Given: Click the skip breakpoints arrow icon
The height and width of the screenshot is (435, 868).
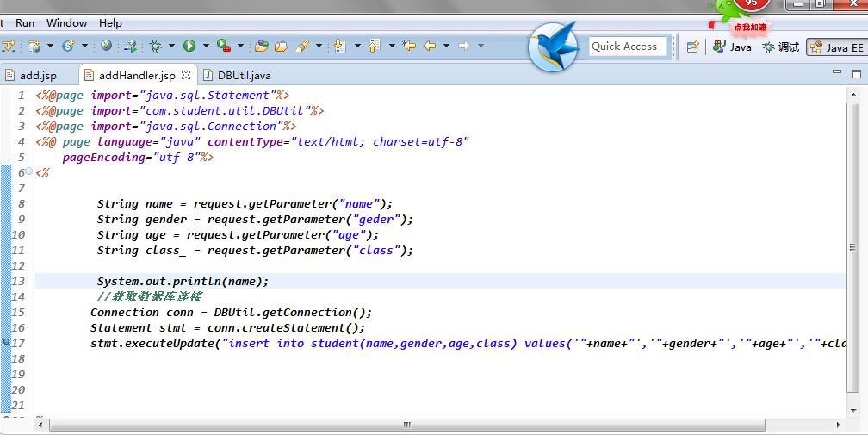Looking at the screenshot, I should [9, 46].
